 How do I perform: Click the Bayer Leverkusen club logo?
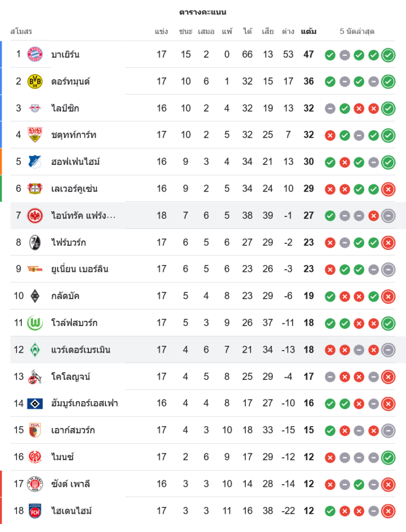pyautogui.click(x=35, y=188)
